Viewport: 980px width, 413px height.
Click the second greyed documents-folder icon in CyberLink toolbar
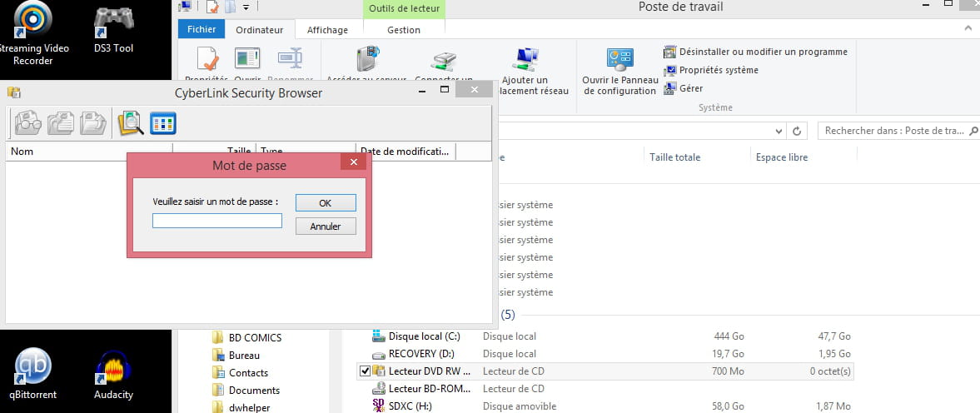pos(61,122)
